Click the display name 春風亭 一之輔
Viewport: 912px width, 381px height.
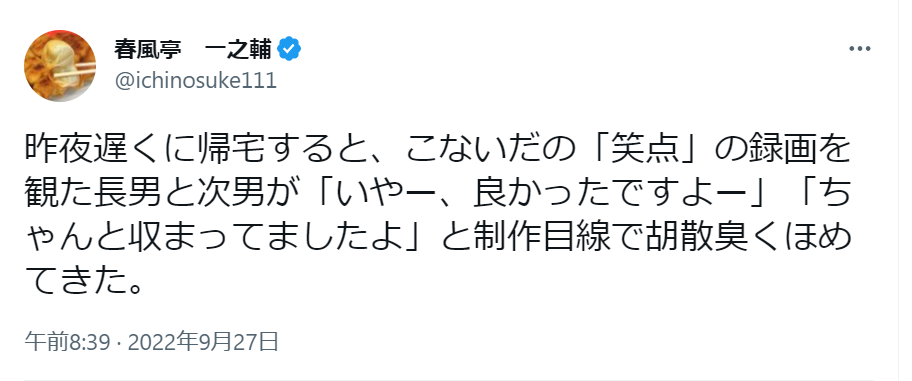[193, 50]
